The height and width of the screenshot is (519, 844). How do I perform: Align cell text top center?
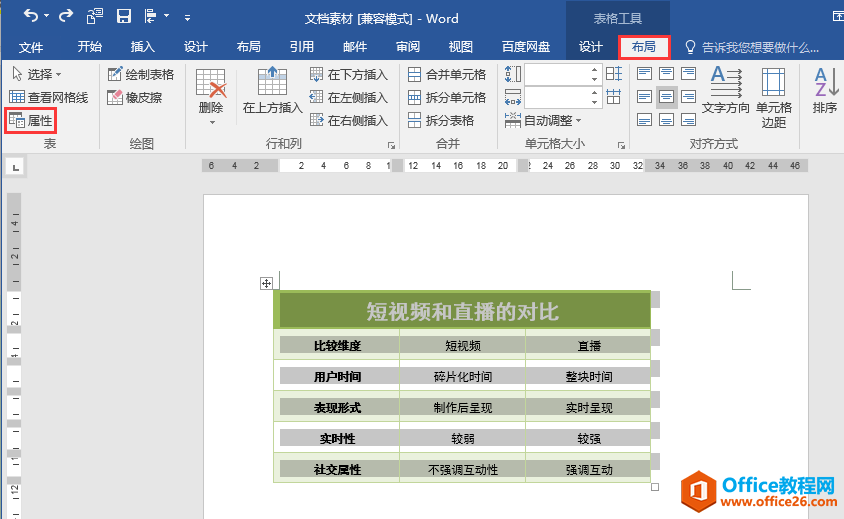(666, 74)
